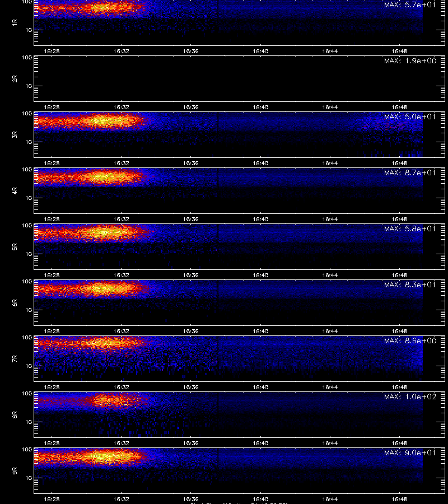The image size is (448, 504).
Task: Click the 9R panel axis label
Action: pos(15,471)
